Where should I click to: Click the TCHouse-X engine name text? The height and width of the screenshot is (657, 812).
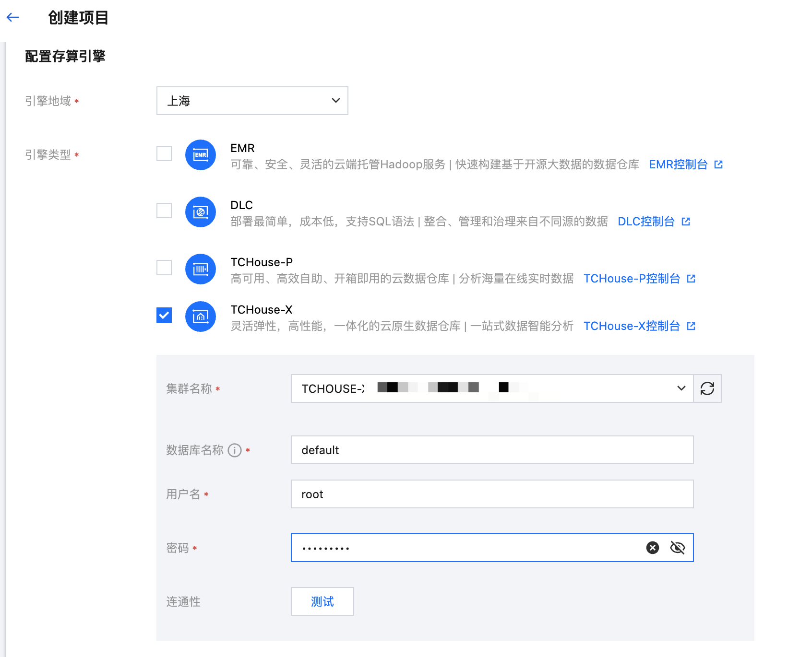[x=262, y=310]
